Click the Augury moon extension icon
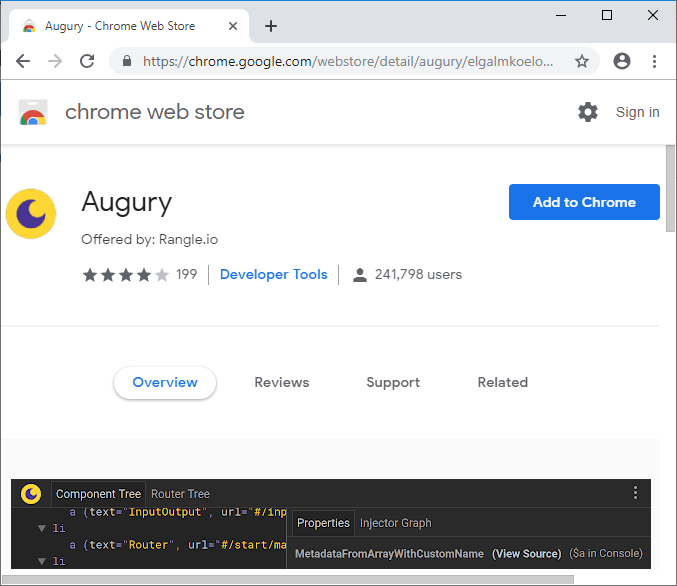This screenshot has width=677, height=586. tap(31, 214)
